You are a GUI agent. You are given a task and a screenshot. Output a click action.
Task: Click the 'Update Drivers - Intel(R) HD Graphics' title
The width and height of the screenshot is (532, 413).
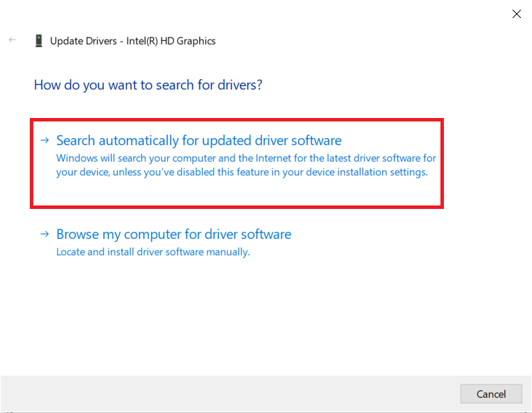132,41
